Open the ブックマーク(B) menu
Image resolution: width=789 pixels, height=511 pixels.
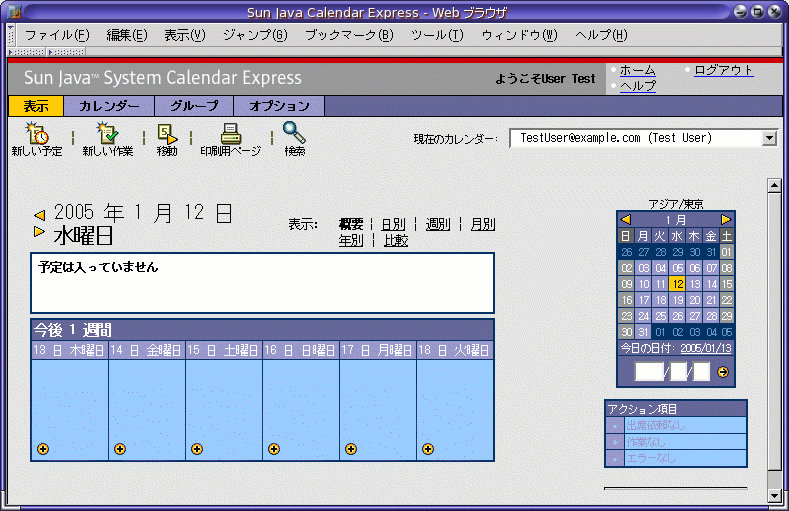(349, 35)
